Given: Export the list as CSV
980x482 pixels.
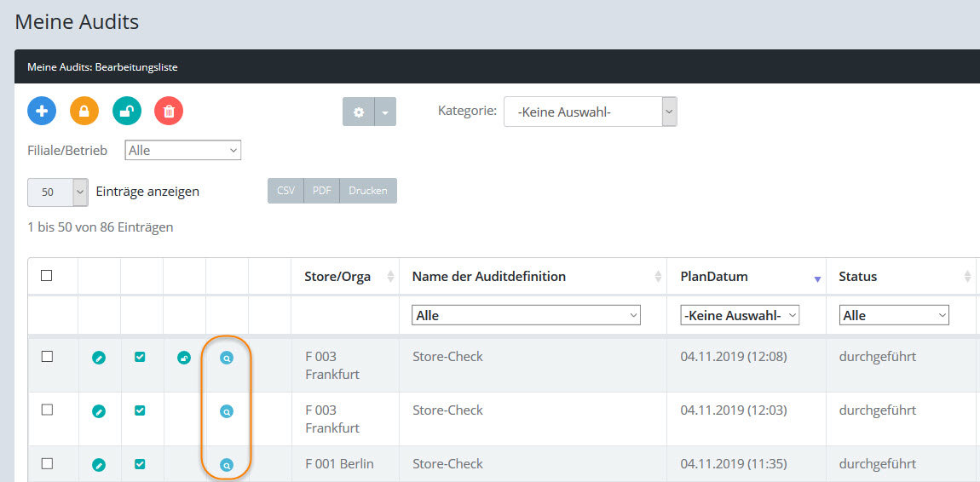Looking at the screenshot, I should (285, 191).
